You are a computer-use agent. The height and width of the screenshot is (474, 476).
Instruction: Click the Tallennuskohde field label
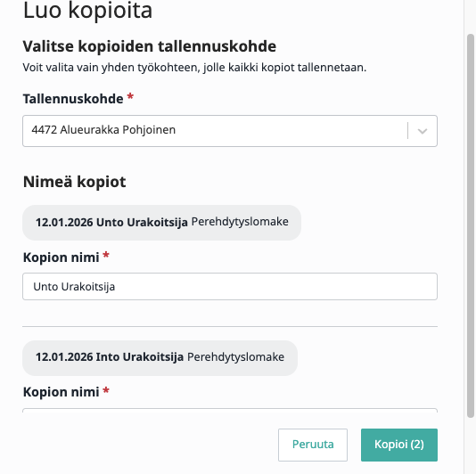click(x=73, y=99)
